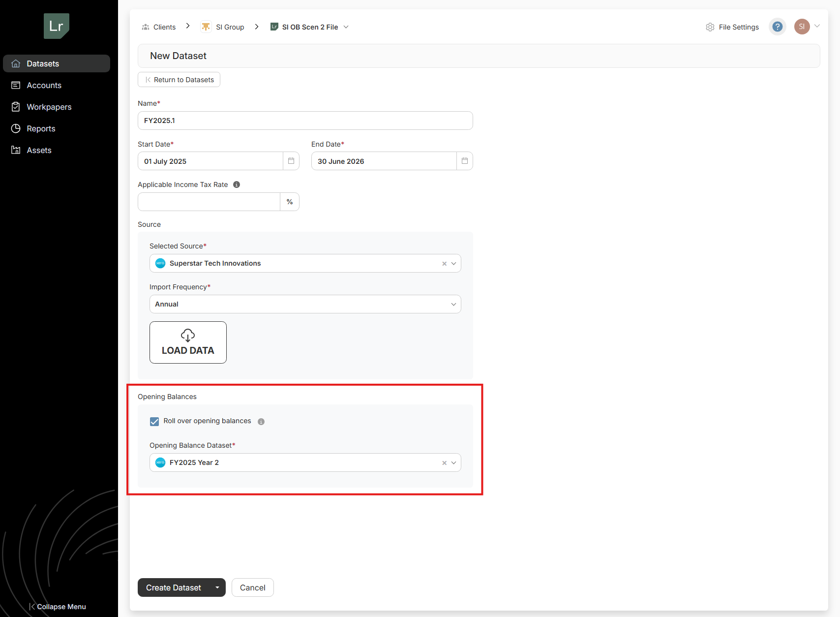Open the Selected Source dropdown chevron

pyautogui.click(x=454, y=264)
